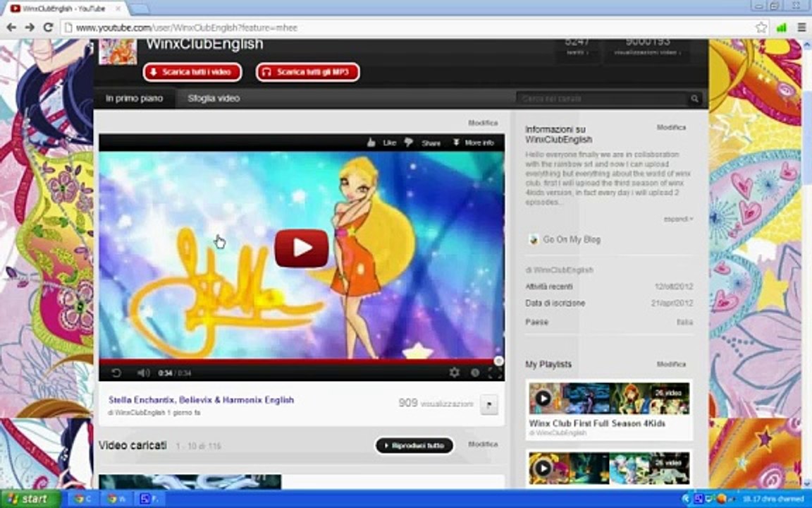812x508 pixels.
Task: Click the small arrow button beside 909 visualizzazioni
Action: [x=489, y=404]
